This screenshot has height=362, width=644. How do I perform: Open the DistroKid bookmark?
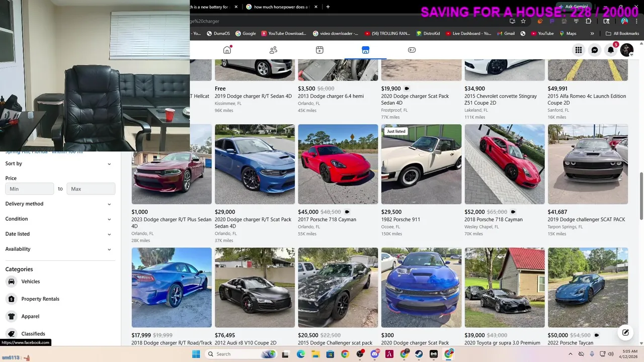point(428,34)
